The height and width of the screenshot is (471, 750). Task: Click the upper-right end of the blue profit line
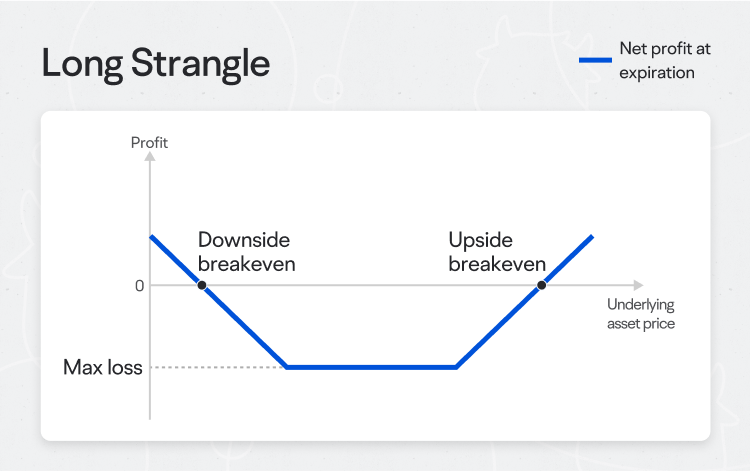coord(592,237)
